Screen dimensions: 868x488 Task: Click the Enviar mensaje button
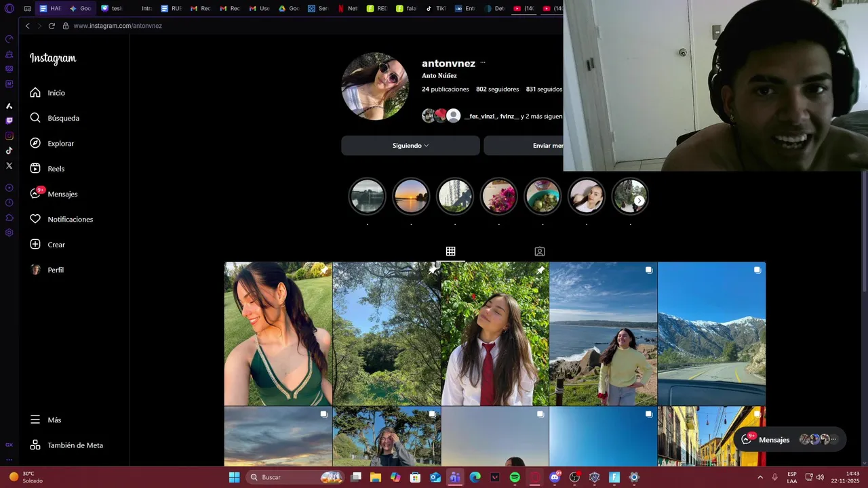click(x=524, y=146)
